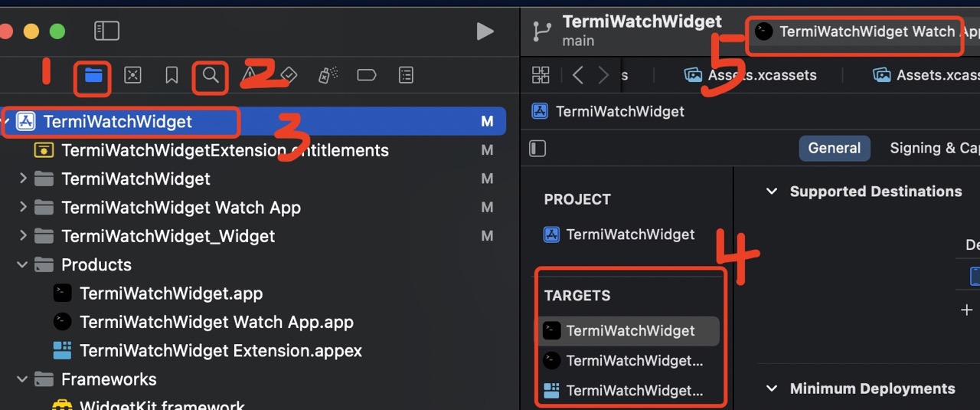Open the Project navigator folder icon
Viewport: 980px width, 410px height.
tap(93, 75)
